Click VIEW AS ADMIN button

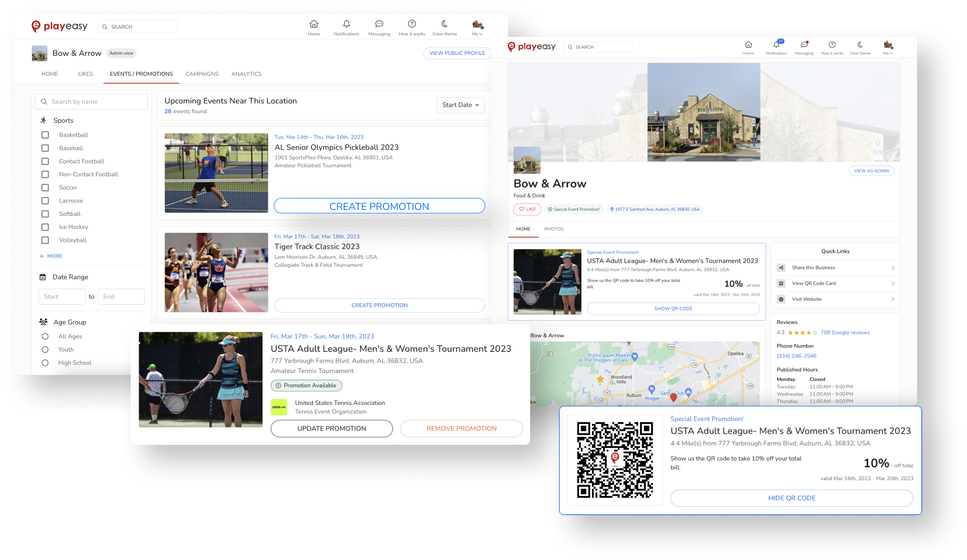point(872,171)
